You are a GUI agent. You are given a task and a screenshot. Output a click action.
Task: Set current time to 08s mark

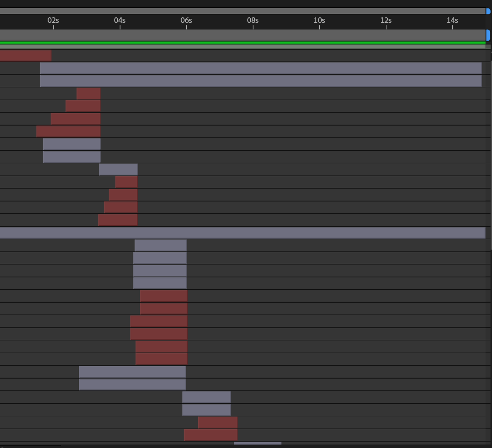253,21
